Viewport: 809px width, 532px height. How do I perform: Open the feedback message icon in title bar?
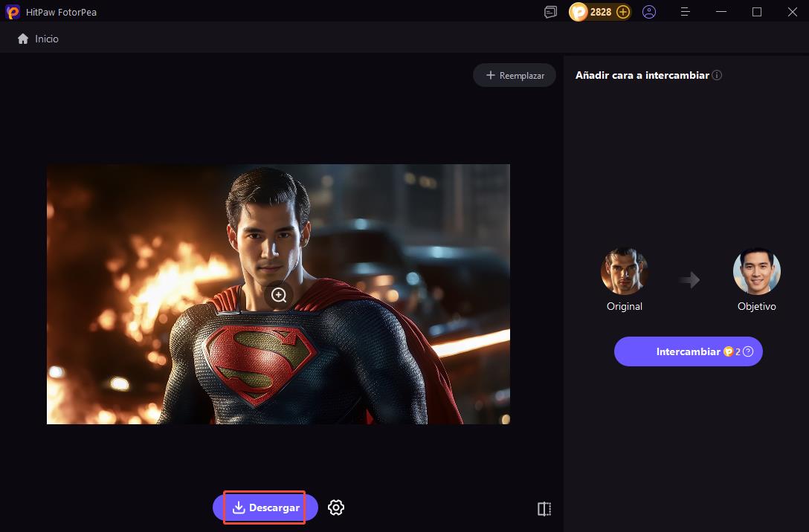point(550,12)
